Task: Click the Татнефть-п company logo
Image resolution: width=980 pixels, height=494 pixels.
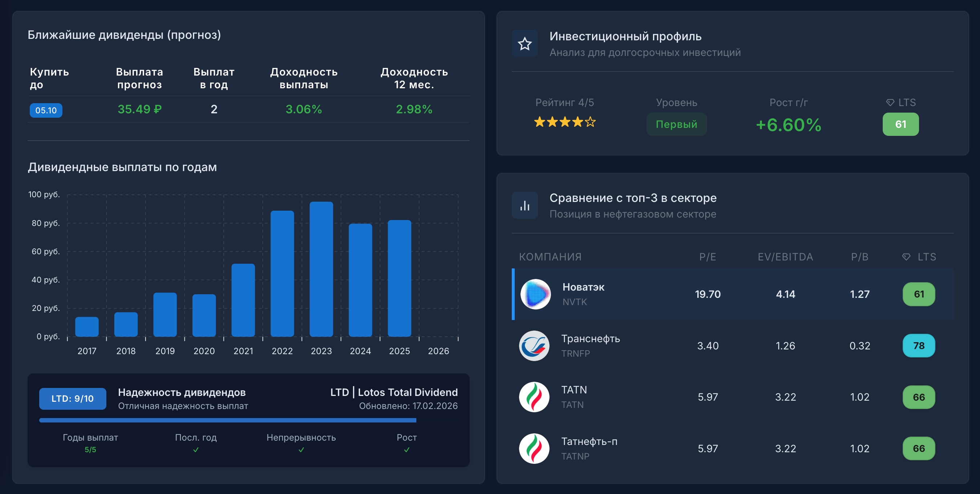Action: point(534,448)
